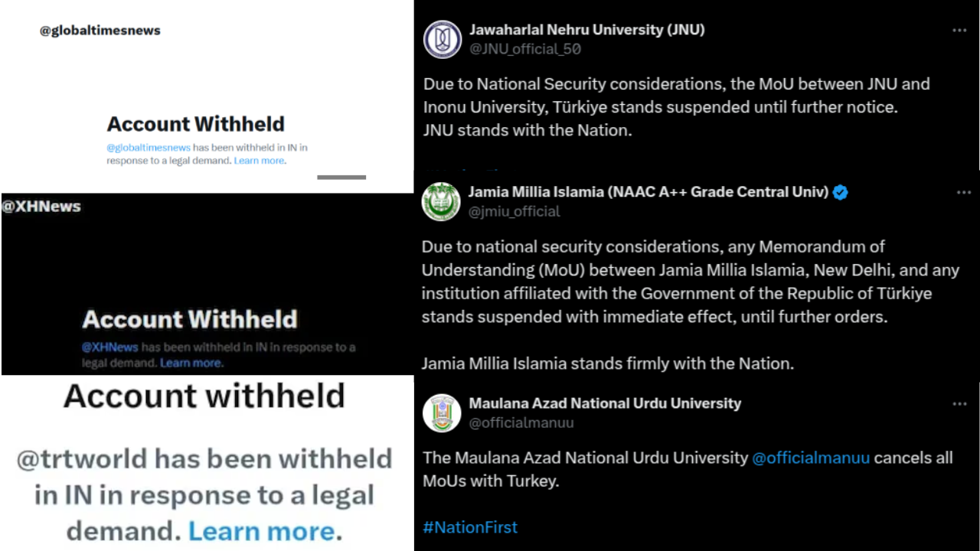The height and width of the screenshot is (551, 980).
Task: Click @officialmanuu mention in tweet text
Action: (x=811, y=458)
